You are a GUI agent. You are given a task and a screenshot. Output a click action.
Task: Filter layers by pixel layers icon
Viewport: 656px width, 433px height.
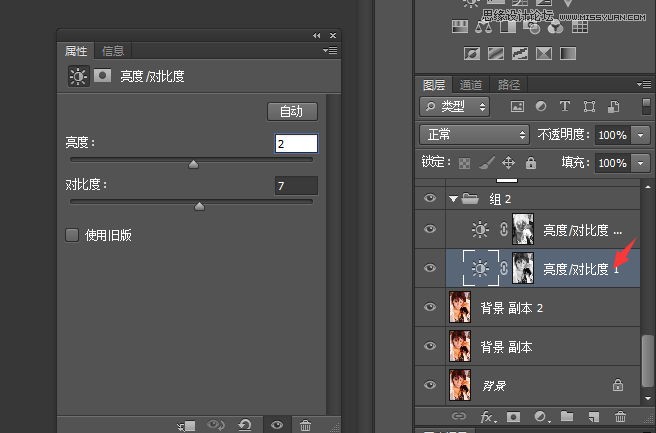pyautogui.click(x=517, y=106)
